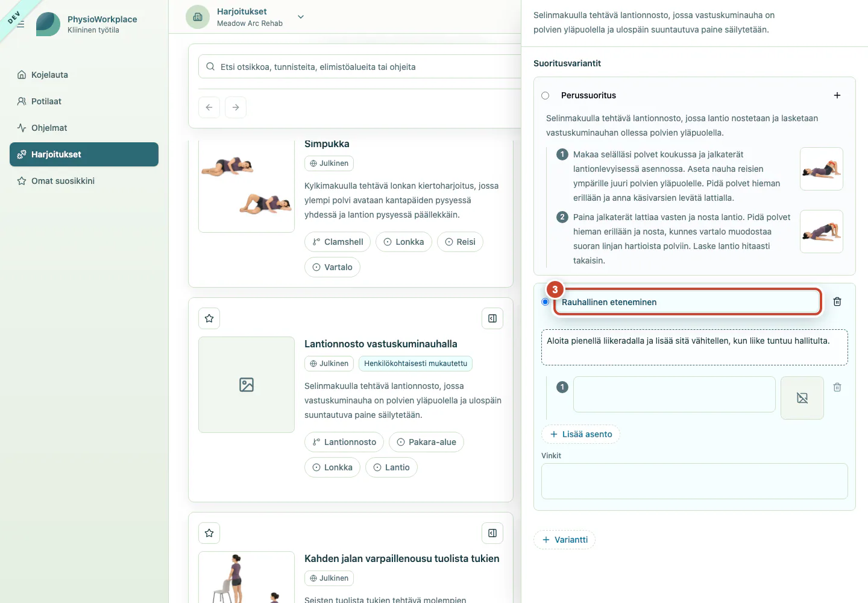868x603 pixels.
Task: Edit the Rauhallinen eteneminen name field
Action: point(688,302)
